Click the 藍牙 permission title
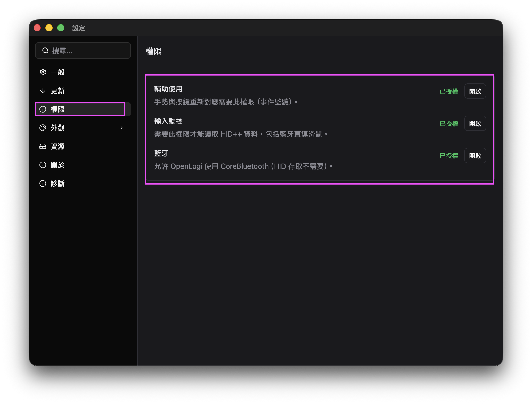 tap(161, 153)
